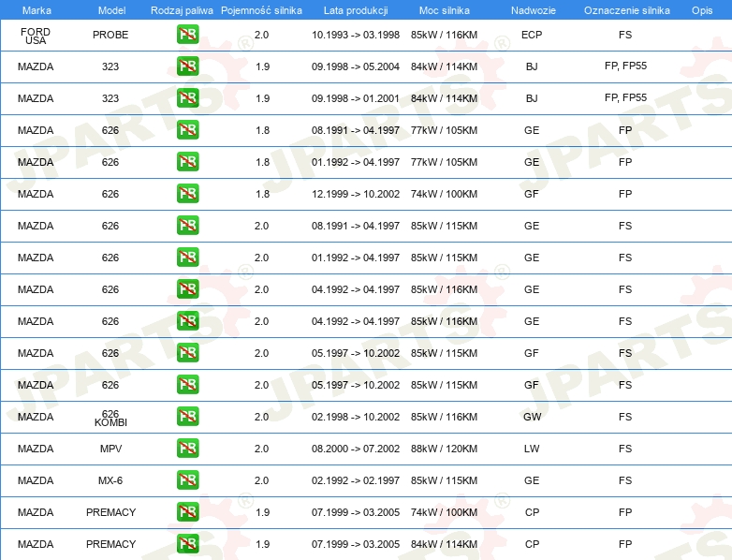Click the ECP body code cell

[532, 35]
